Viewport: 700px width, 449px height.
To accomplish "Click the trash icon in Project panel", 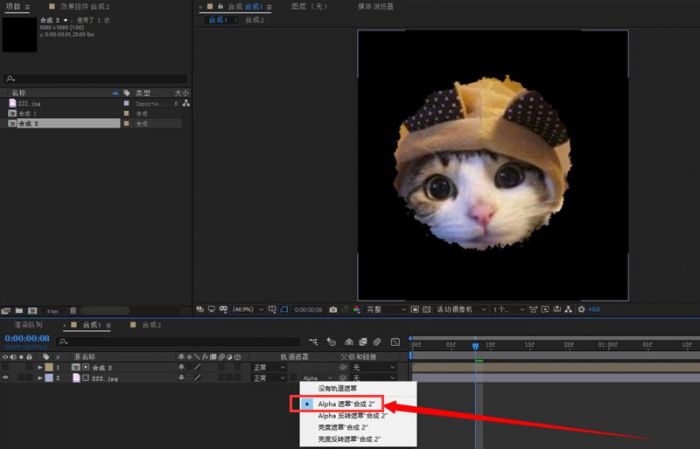I will [73, 310].
